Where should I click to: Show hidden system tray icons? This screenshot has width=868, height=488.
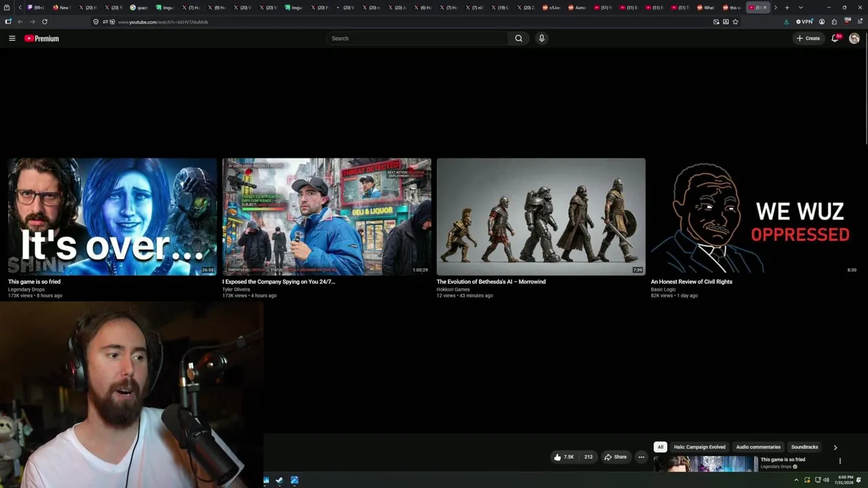click(x=796, y=480)
